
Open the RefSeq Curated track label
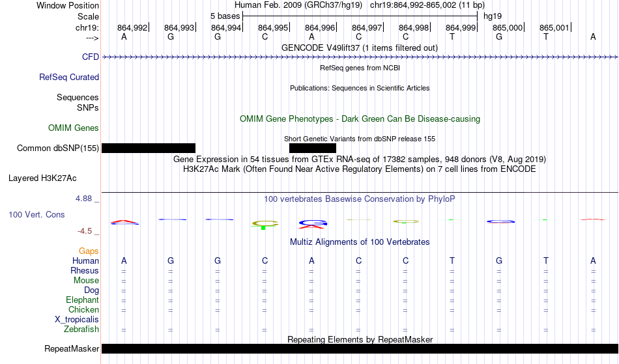point(69,77)
